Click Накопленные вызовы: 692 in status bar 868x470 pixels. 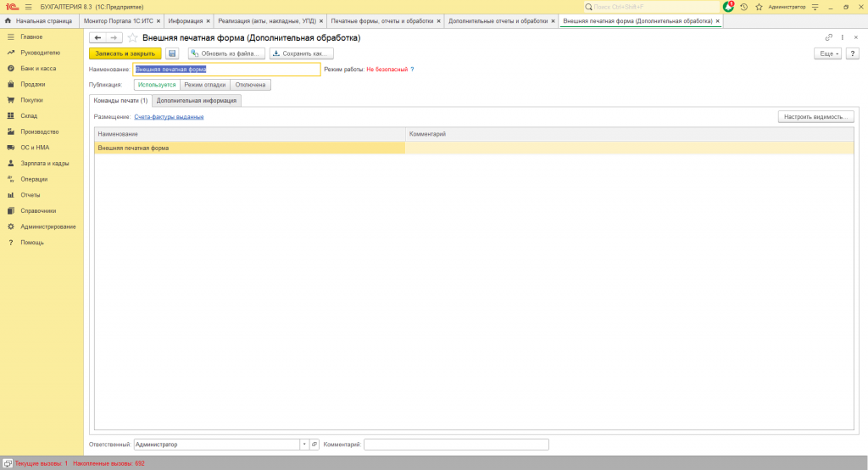109,463
